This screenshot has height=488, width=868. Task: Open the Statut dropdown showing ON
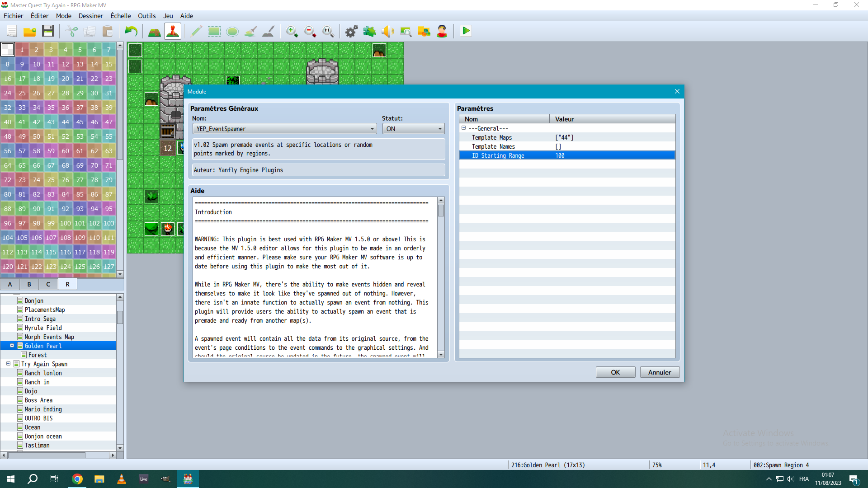tap(414, 129)
